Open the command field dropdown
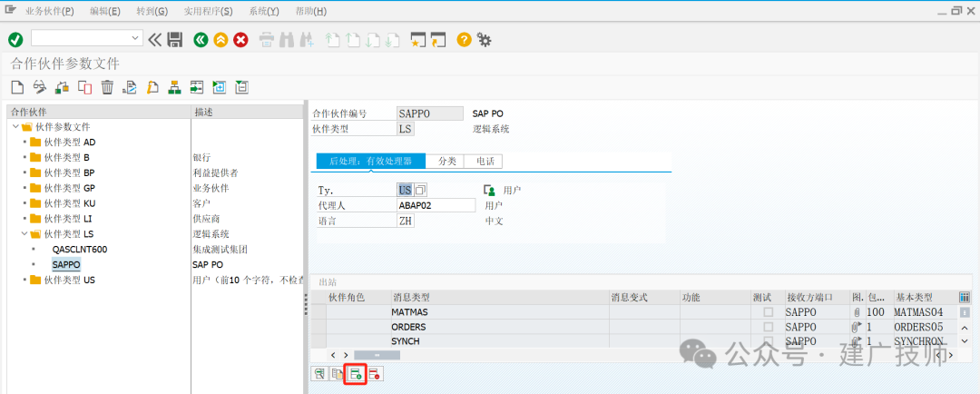Screen dimensions: 980x394 pyautogui.click(x=136, y=39)
